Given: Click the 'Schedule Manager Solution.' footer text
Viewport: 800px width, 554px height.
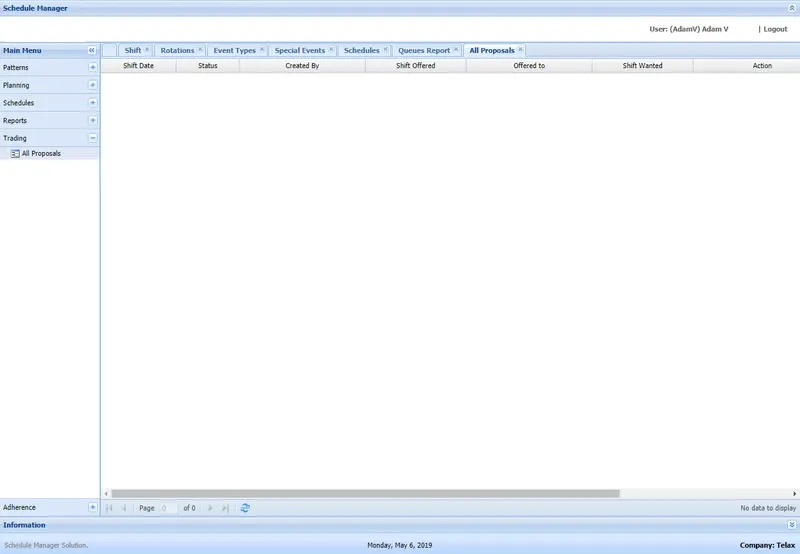Looking at the screenshot, I should pos(46,545).
